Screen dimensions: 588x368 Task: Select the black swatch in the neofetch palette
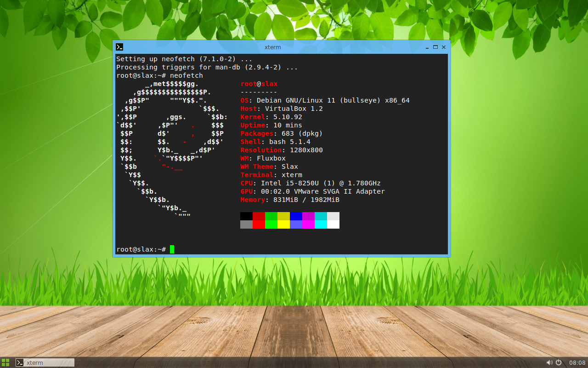[246, 216]
